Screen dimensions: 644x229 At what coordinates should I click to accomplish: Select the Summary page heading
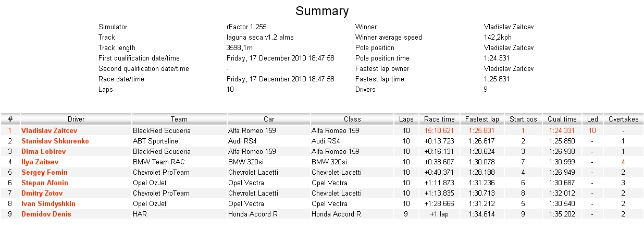[322, 11]
